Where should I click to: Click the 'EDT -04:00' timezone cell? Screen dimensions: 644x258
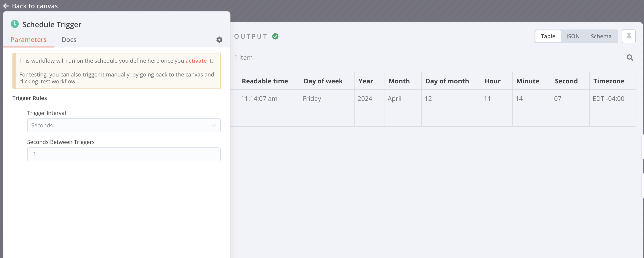tap(612, 108)
